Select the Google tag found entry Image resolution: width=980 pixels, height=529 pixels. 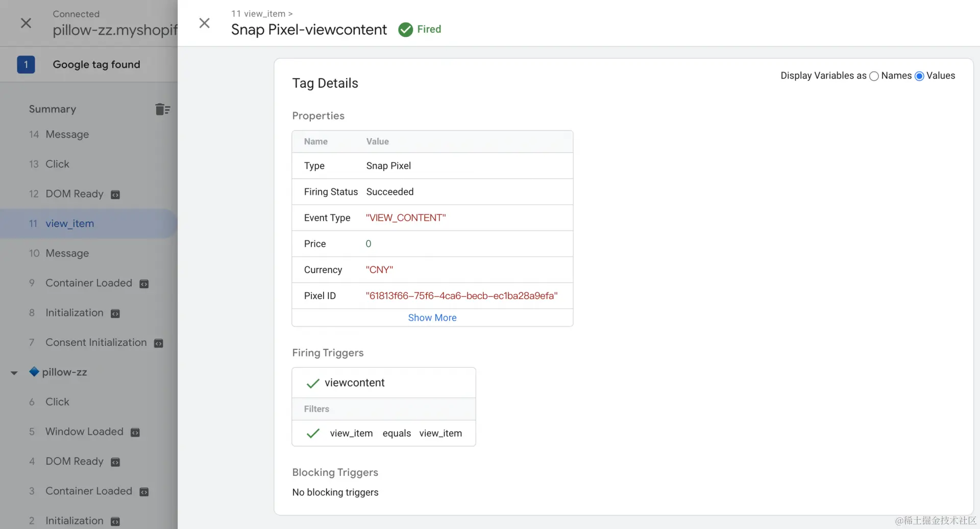tap(96, 64)
